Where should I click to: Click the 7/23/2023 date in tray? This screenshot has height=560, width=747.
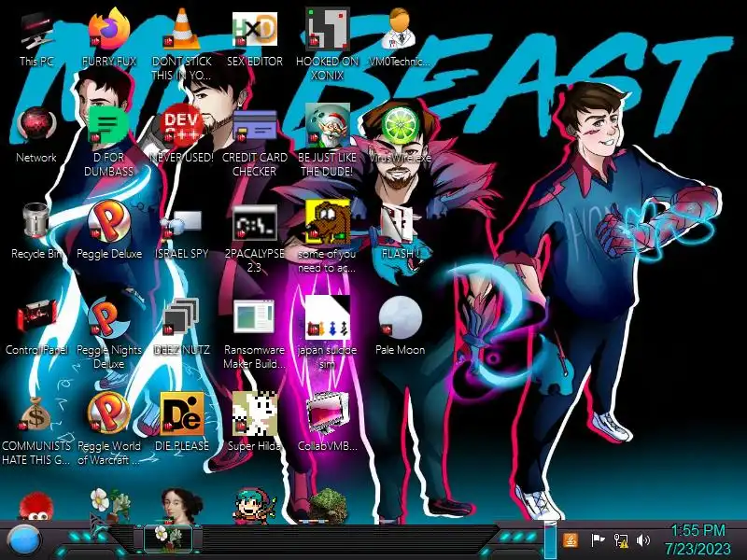698,548
